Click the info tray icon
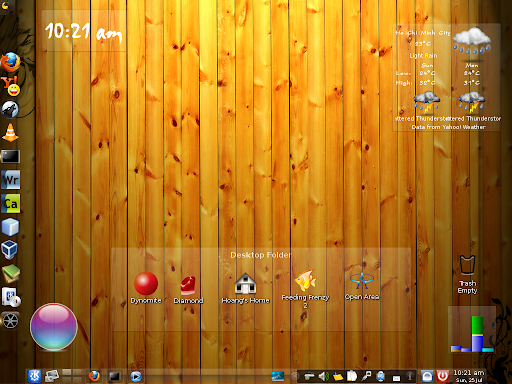The image size is (512, 384). click(x=410, y=376)
